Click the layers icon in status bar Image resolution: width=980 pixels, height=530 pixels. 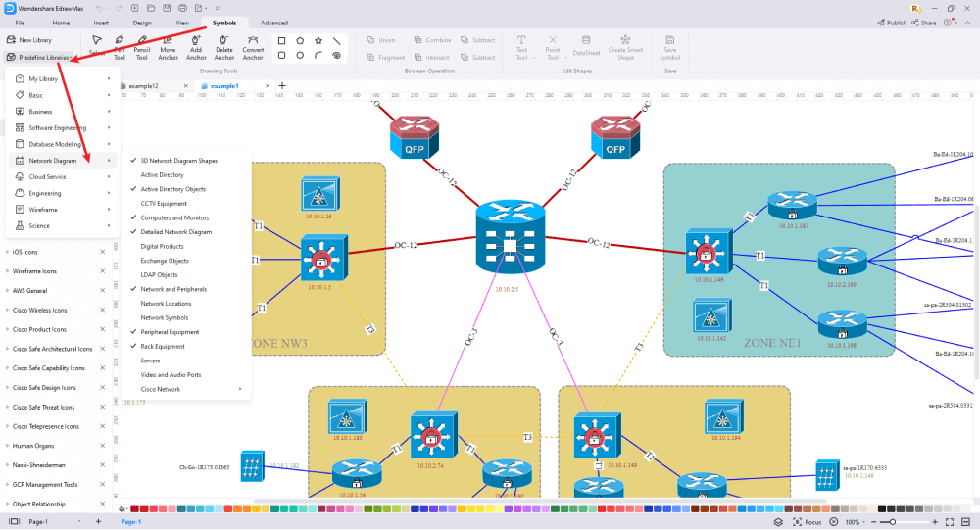[x=778, y=522]
